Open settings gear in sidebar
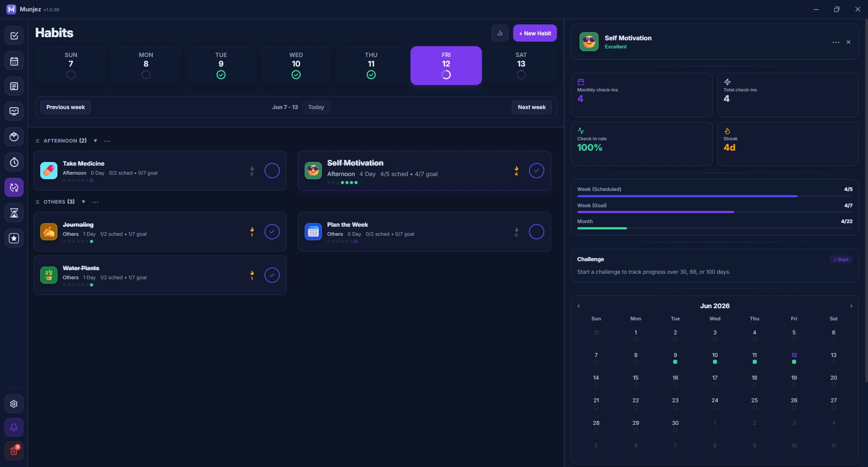The image size is (868, 467). (14, 404)
